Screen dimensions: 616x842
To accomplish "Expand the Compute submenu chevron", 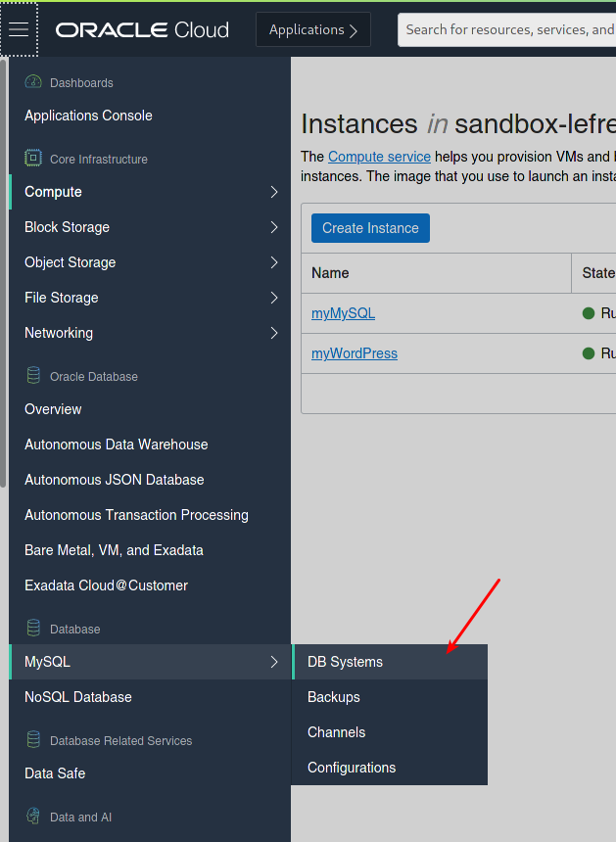I will pos(274,192).
